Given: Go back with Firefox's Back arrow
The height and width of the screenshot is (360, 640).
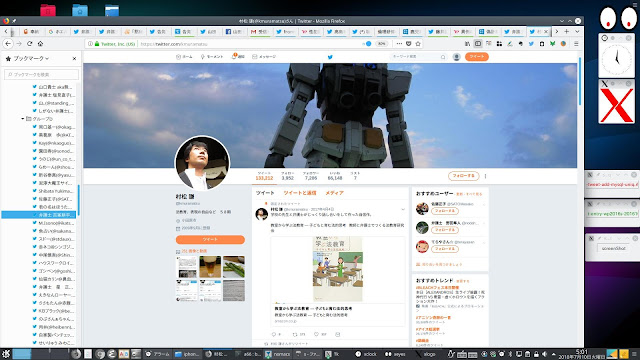Looking at the screenshot, I should pyautogui.click(x=8, y=44).
